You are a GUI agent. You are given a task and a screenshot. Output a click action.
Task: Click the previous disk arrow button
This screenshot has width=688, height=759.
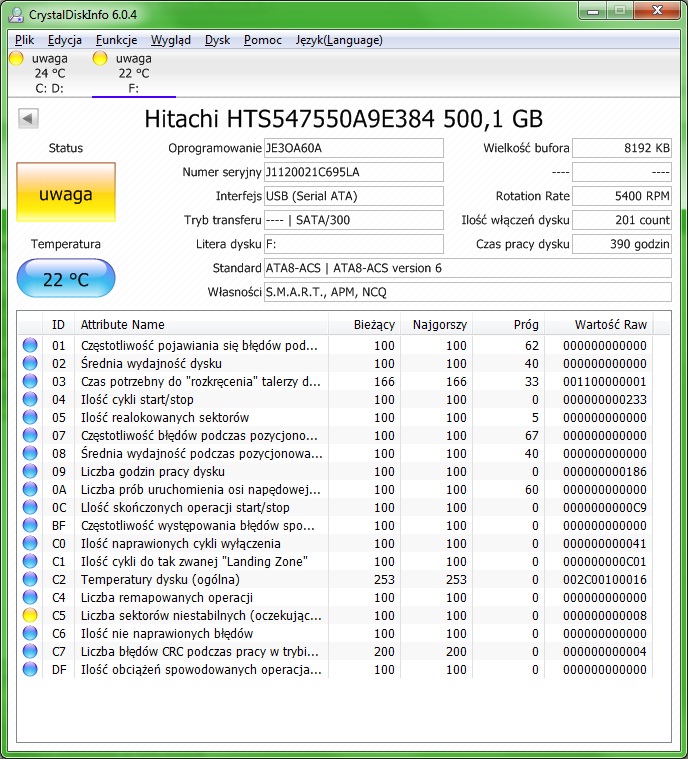point(28,119)
